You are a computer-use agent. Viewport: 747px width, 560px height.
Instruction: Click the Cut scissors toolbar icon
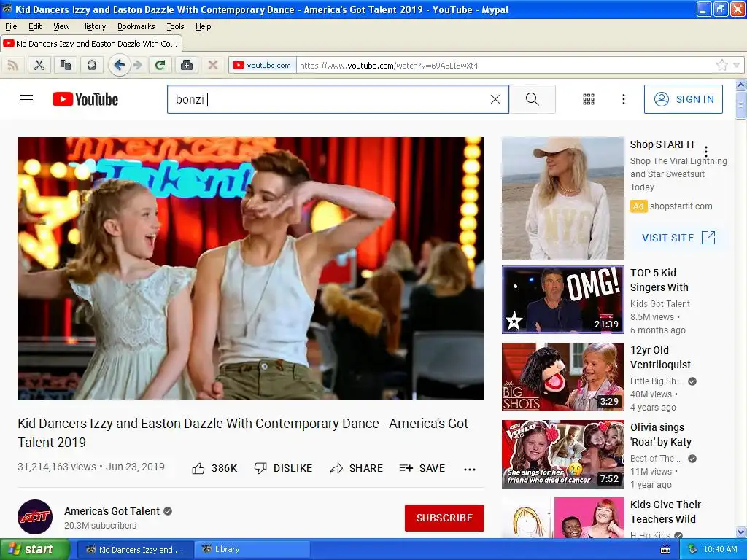tap(39, 65)
